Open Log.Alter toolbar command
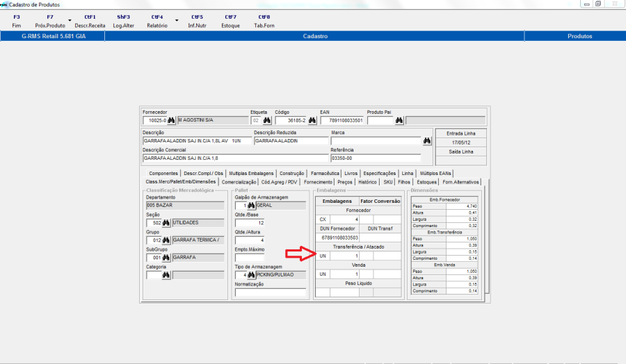This screenshot has height=364, width=626. pyautogui.click(x=123, y=21)
